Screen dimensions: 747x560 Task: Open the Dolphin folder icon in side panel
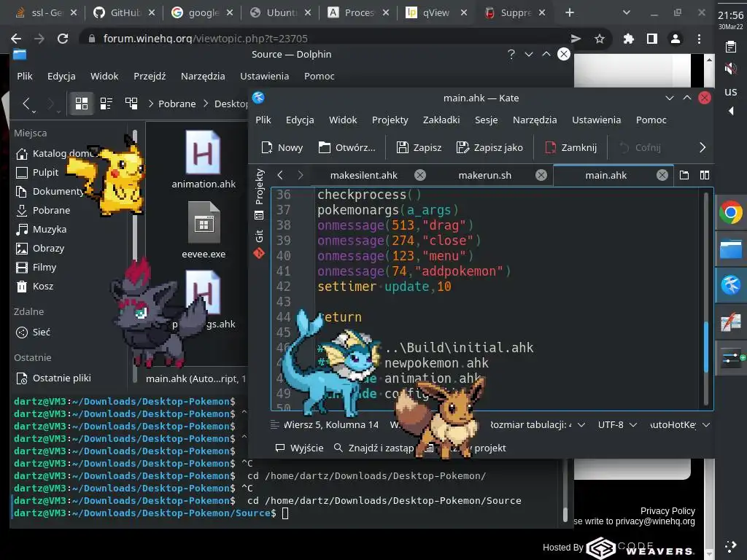731,249
